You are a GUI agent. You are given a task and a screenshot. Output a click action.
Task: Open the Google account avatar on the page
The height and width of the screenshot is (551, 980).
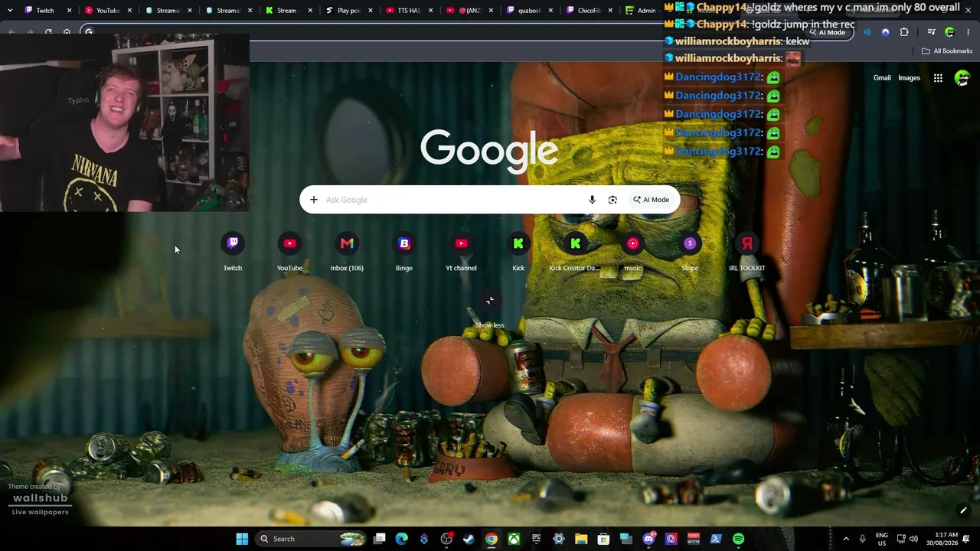click(x=962, y=78)
